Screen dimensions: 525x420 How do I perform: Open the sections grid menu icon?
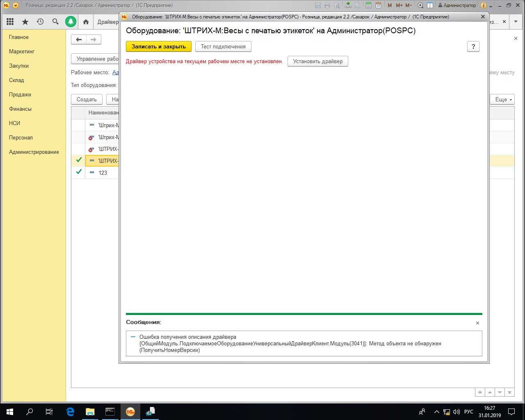point(10,22)
